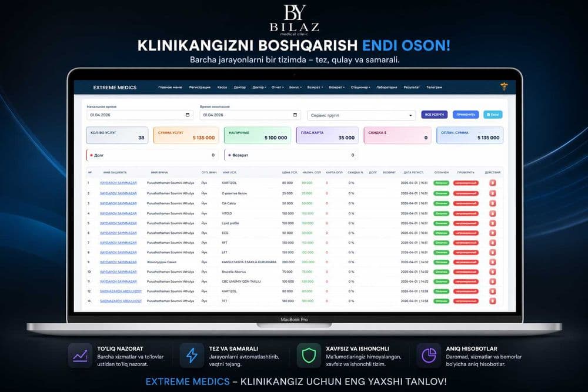588x392 pixels.
Task: Remove the Lipid profile row
Action: click(492, 223)
